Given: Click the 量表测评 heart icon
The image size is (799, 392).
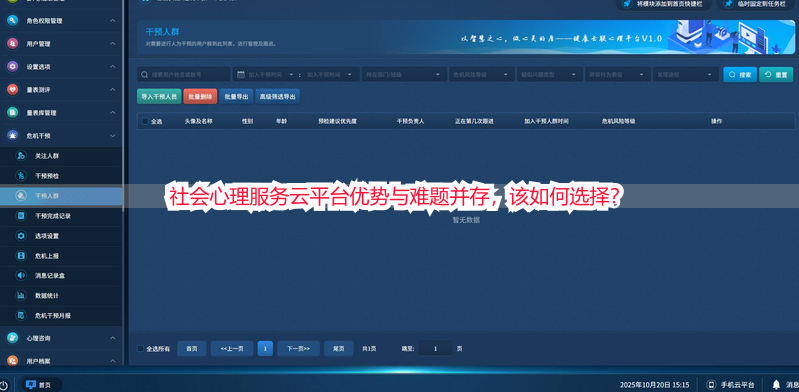Looking at the screenshot, I should click(12, 90).
